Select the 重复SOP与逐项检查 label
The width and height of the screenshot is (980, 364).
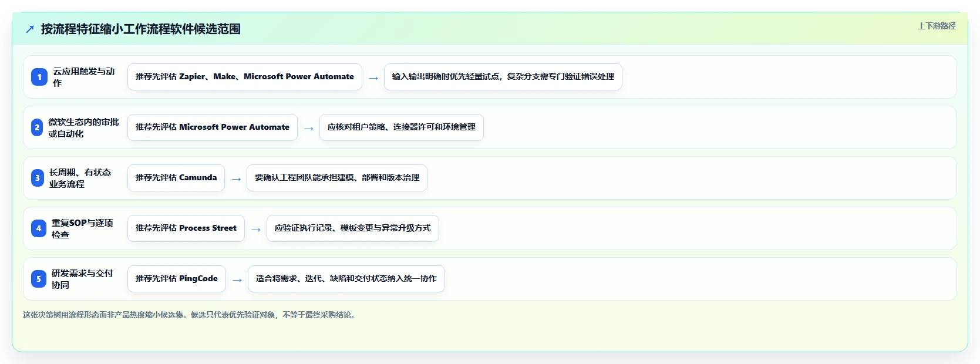point(83,228)
